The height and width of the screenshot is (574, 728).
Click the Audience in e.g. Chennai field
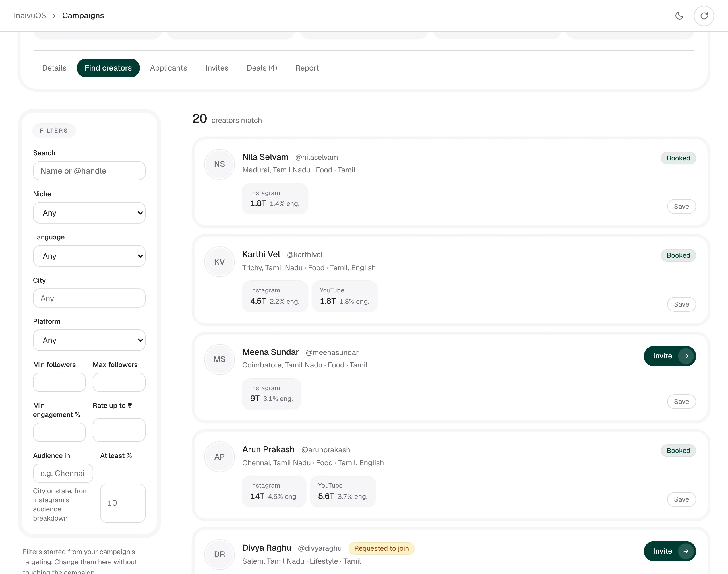63,473
